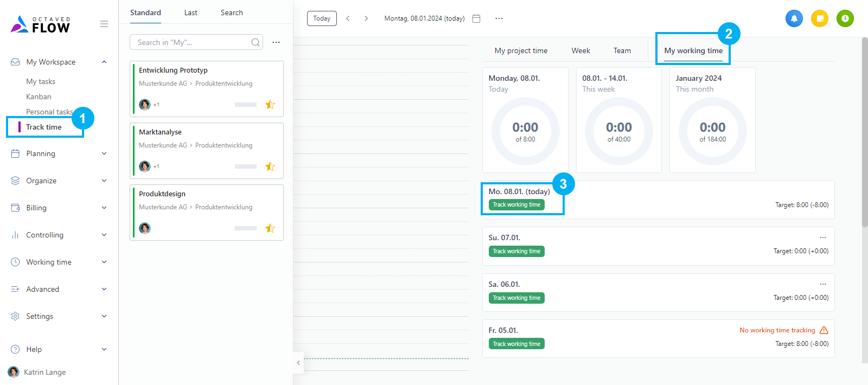Switch to the Search tab
Viewport: 868px width, 385px height.
(x=232, y=12)
